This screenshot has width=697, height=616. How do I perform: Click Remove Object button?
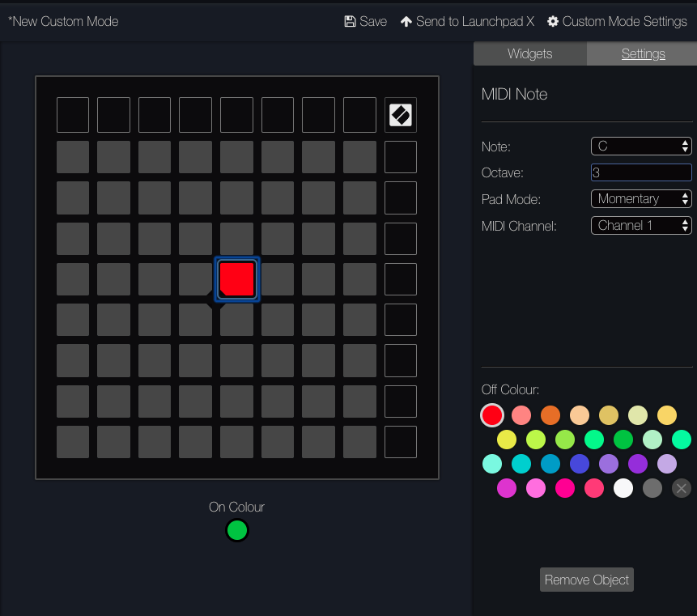(586, 580)
